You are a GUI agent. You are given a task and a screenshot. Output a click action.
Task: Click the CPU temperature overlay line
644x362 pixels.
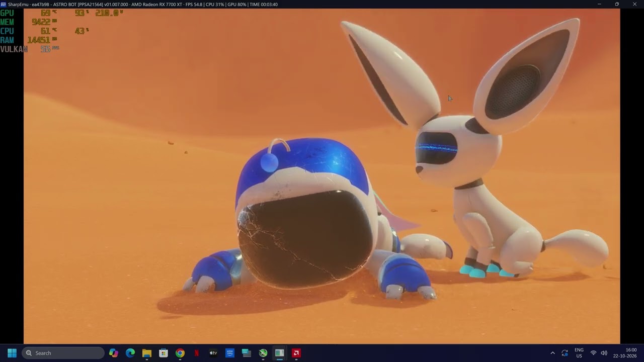pyautogui.click(x=45, y=31)
